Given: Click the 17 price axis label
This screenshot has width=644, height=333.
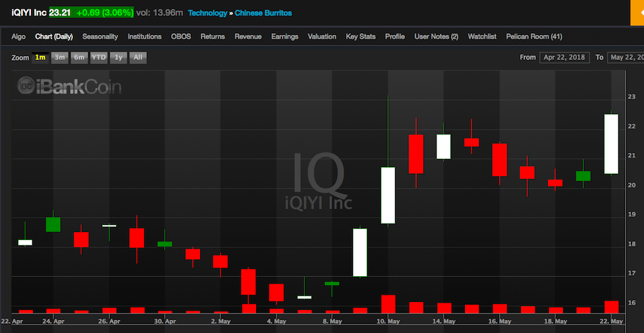Looking at the screenshot, I should click(x=632, y=273).
